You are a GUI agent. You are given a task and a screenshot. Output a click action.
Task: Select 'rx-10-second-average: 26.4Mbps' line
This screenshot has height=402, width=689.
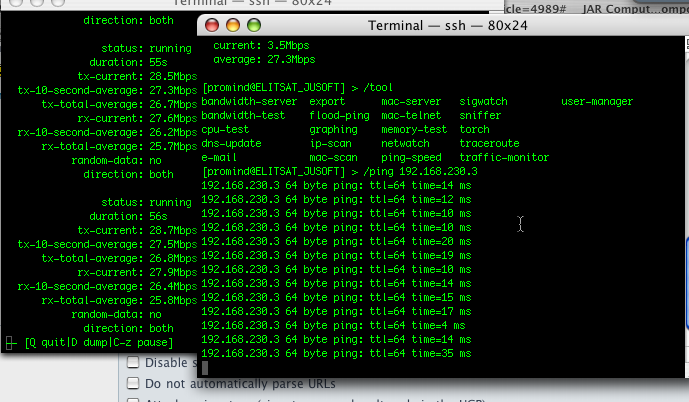click(x=107, y=287)
